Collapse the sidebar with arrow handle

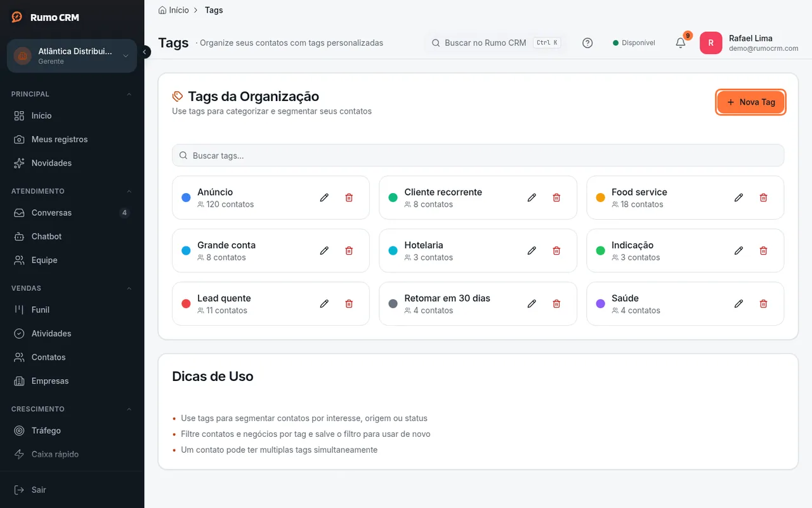[145, 52]
